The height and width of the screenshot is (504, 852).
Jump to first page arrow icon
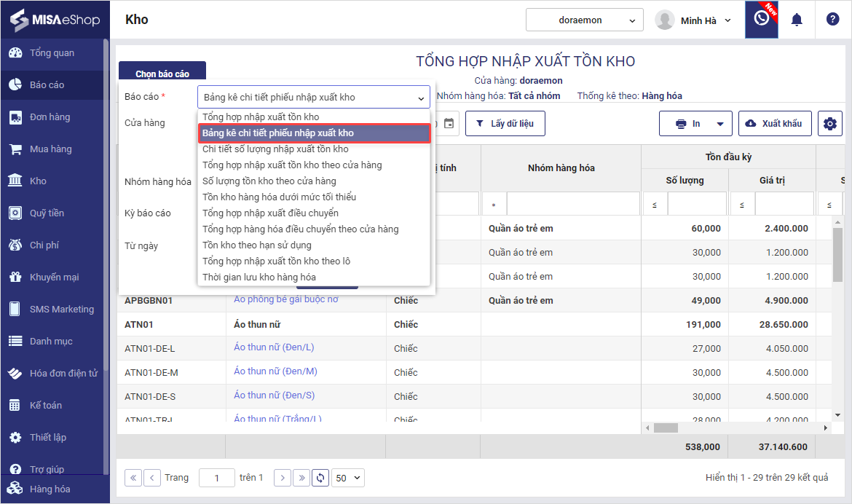(133, 478)
